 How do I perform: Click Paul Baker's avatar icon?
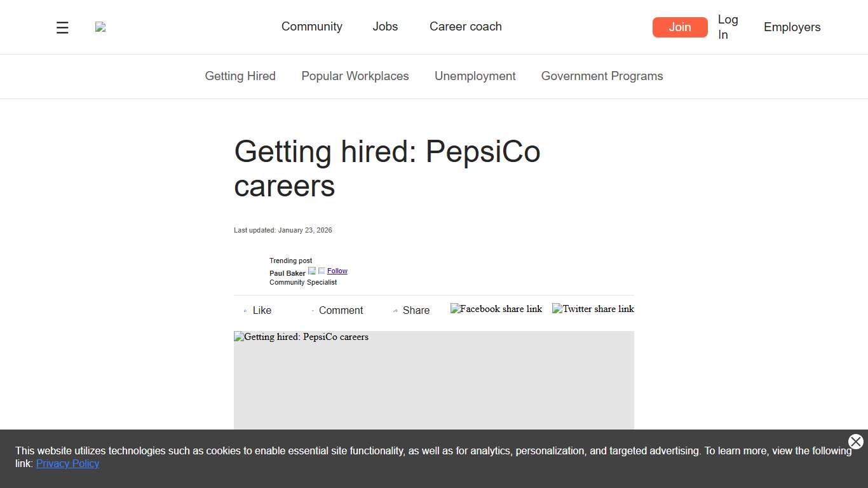(x=312, y=270)
